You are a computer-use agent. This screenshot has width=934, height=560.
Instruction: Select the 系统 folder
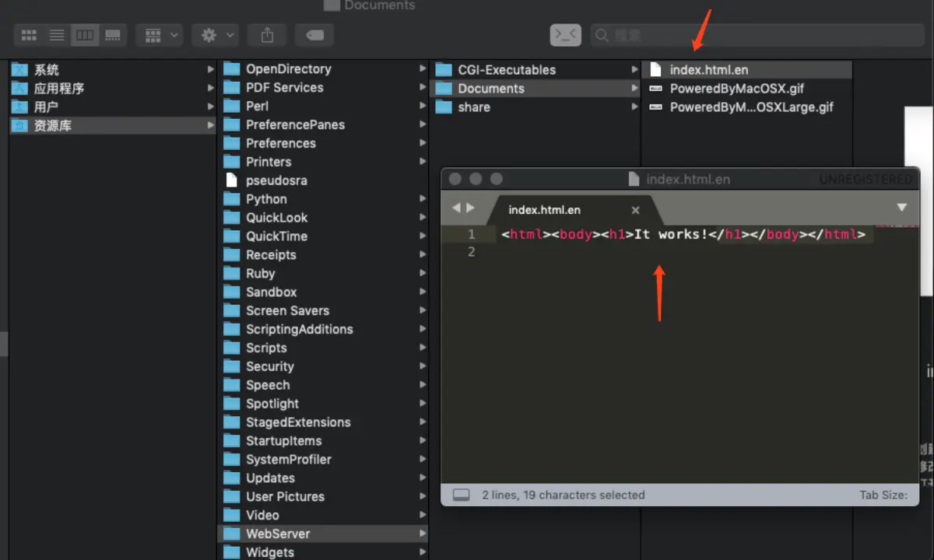pos(113,70)
